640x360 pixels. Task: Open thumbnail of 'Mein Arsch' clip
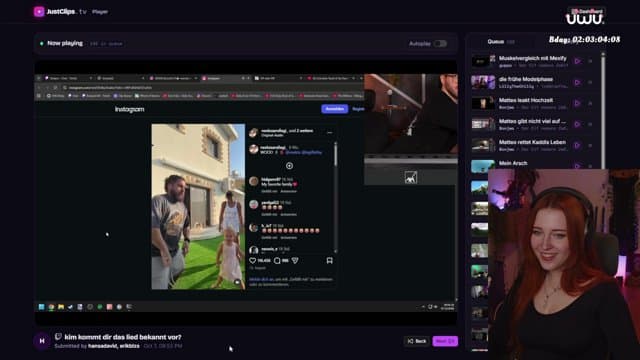483,165
